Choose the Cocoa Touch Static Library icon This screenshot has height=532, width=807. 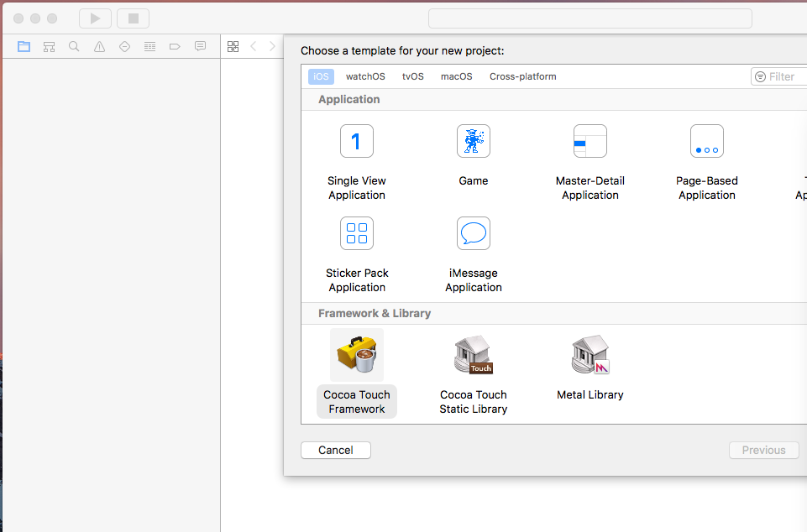(x=474, y=354)
